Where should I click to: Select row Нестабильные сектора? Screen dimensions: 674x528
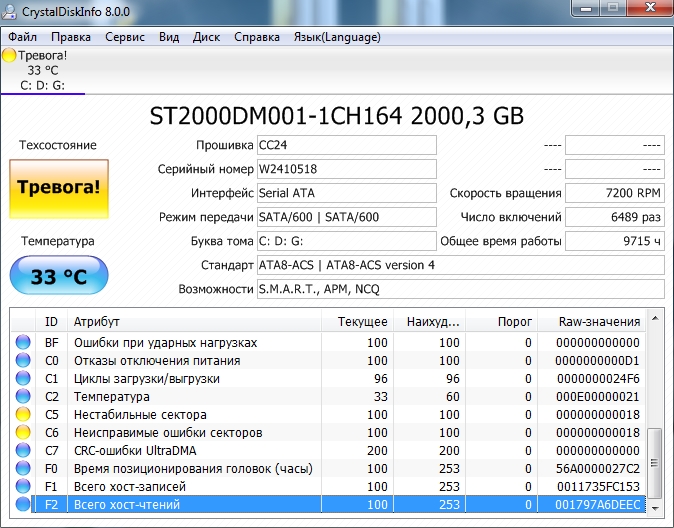coord(328,414)
